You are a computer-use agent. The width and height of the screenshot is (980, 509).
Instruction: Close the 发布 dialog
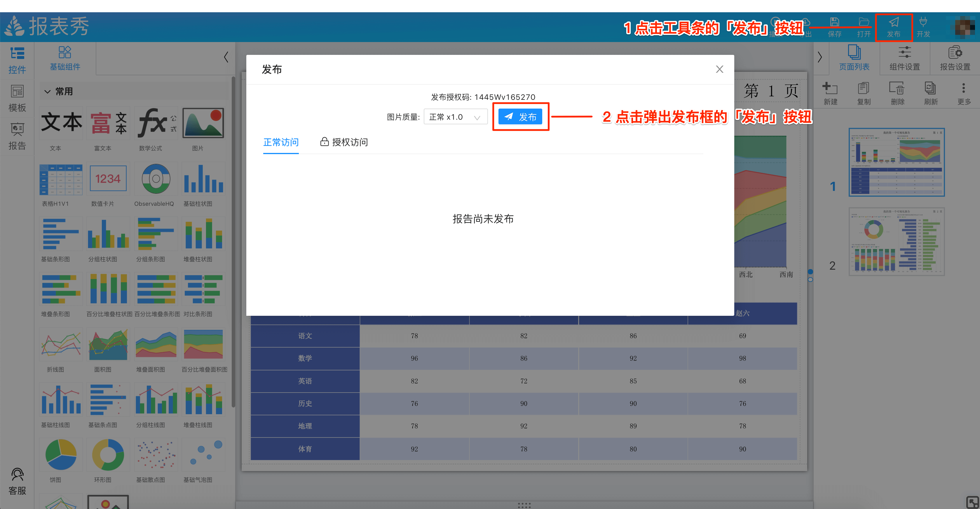(719, 69)
